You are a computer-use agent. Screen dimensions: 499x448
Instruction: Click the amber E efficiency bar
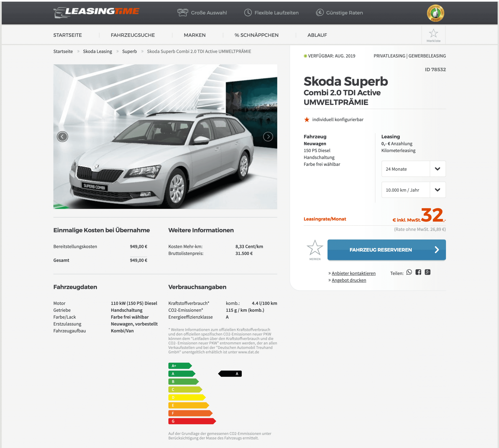(189, 405)
